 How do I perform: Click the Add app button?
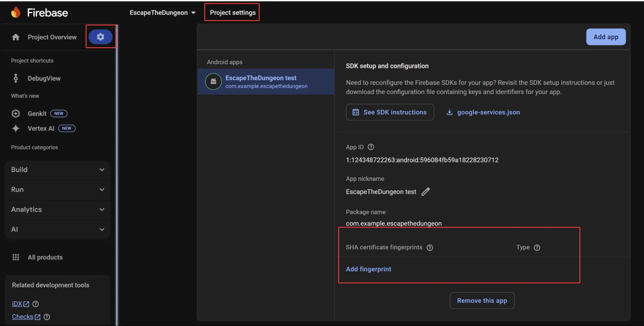[606, 37]
